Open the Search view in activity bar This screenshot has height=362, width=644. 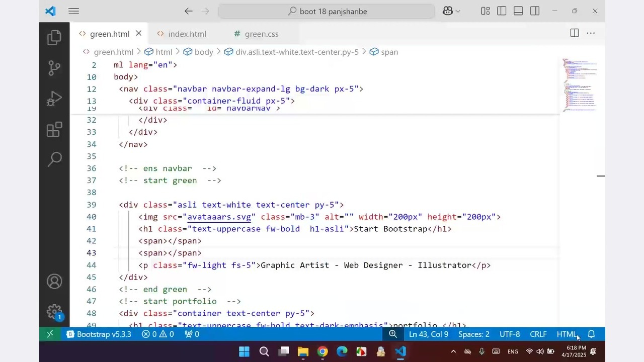[54, 160]
